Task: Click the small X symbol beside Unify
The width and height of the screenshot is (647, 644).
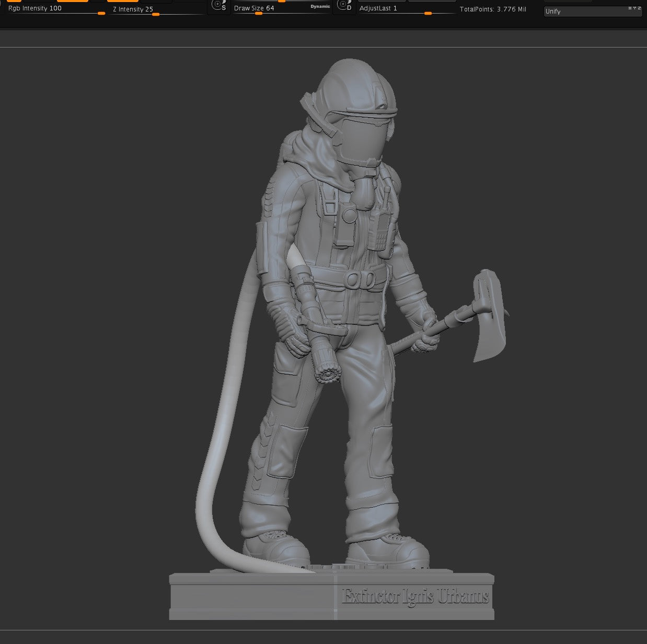Action: point(630,8)
